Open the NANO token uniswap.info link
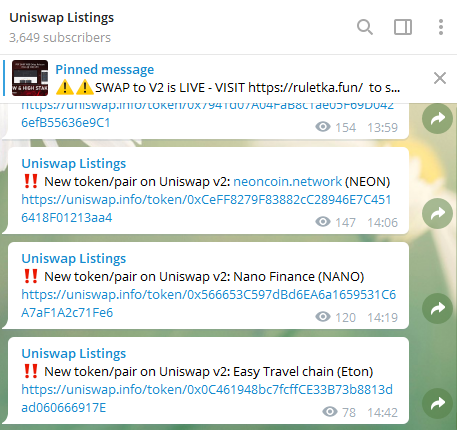The image size is (457, 430). tap(208, 304)
